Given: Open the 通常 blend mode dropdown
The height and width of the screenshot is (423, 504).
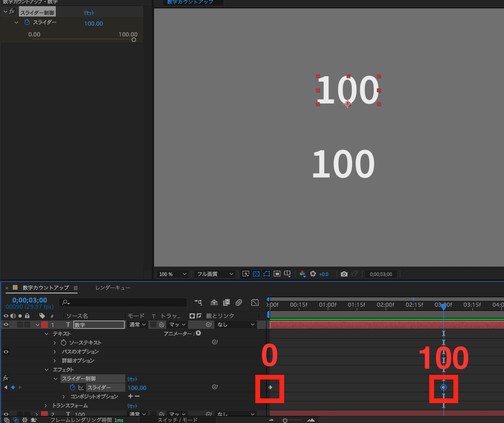Looking at the screenshot, I should click(137, 324).
